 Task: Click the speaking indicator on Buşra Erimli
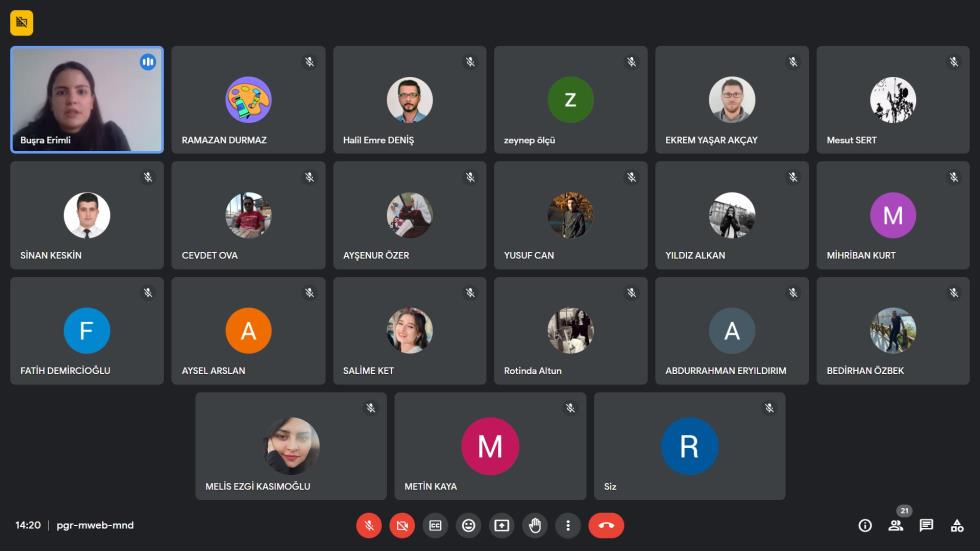point(148,62)
